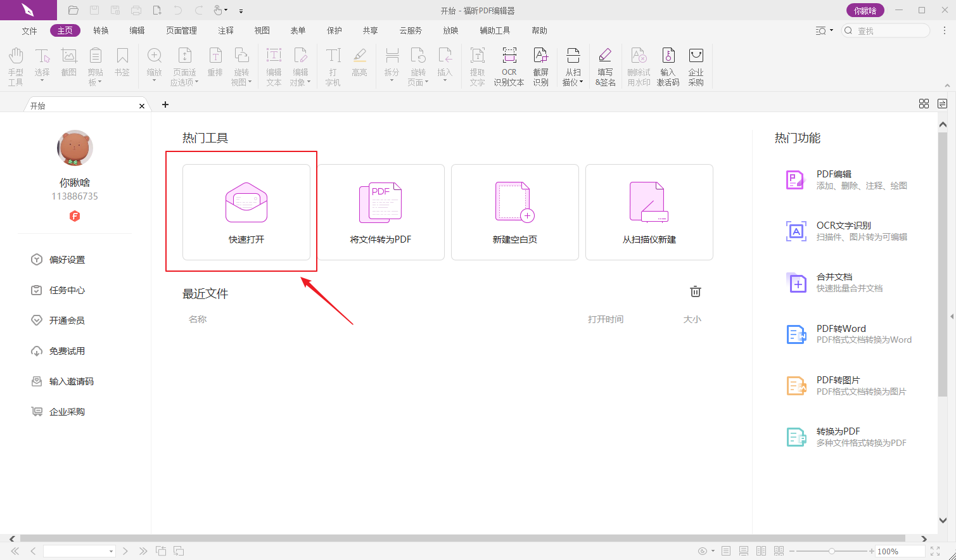Open the 转换 ribbon tab

click(x=101, y=30)
